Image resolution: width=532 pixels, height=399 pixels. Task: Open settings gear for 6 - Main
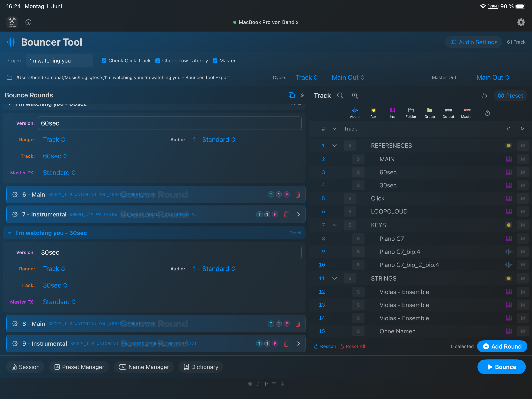pos(15,194)
